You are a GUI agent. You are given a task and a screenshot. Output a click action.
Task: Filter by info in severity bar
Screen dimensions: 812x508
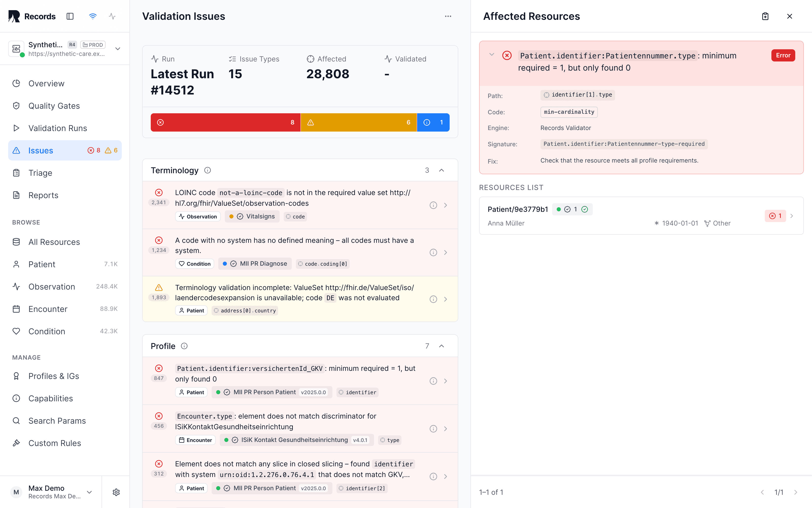click(433, 122)
